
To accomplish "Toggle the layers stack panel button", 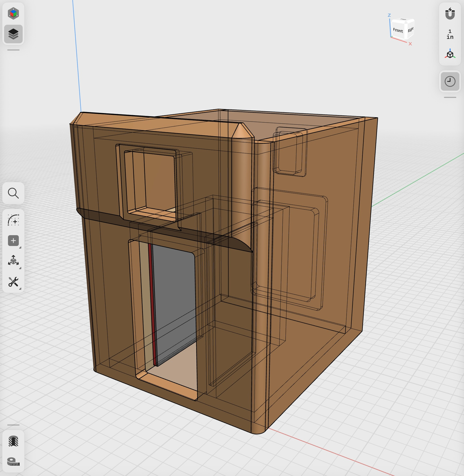I will pos(13,34).
